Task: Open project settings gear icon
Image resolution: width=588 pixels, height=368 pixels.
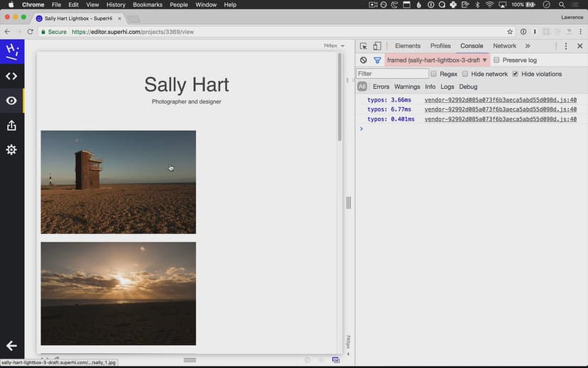Action: point(11,150)
